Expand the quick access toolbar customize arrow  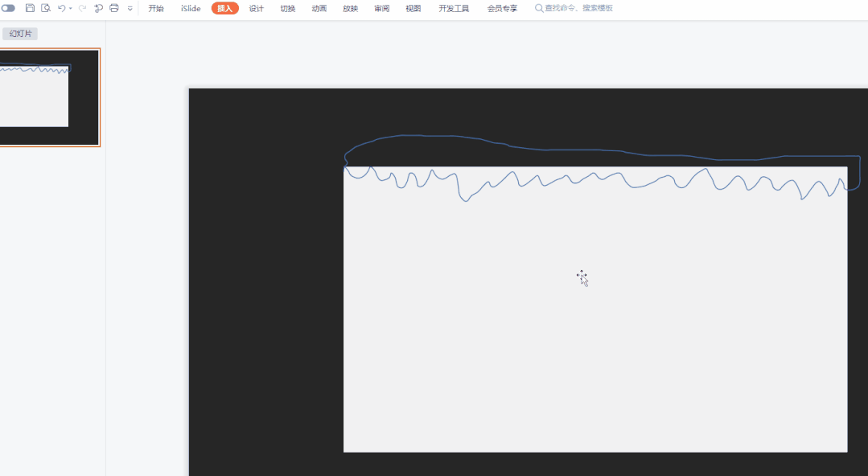[x=130, y=9]
